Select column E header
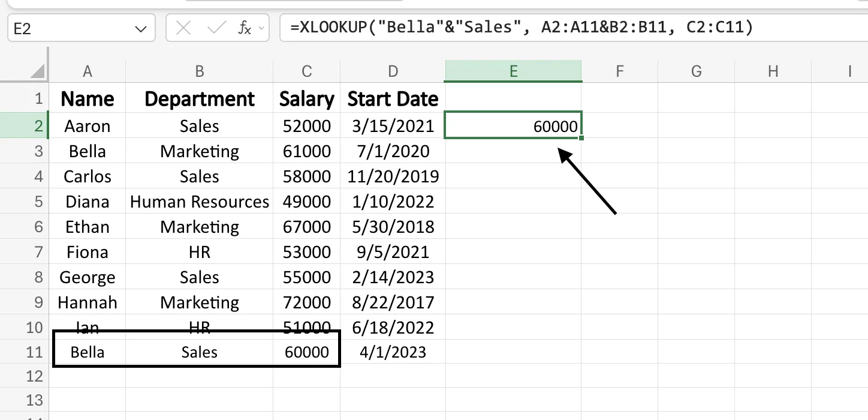 tap(513, 71)
